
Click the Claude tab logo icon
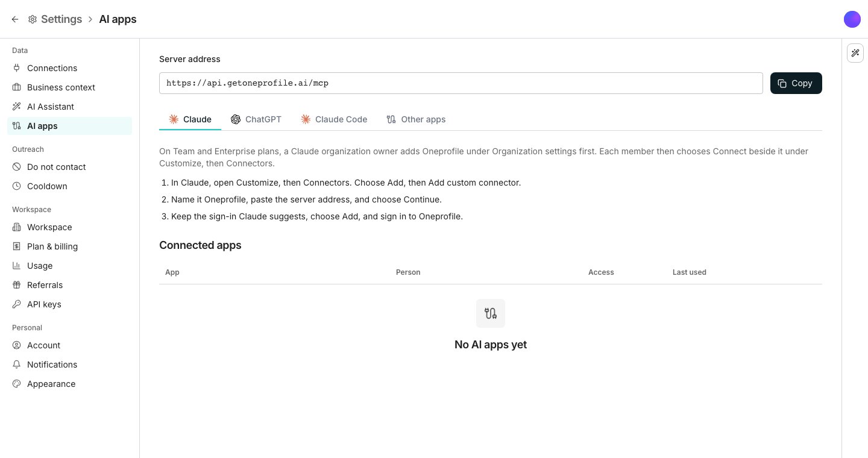pos(174,119)
